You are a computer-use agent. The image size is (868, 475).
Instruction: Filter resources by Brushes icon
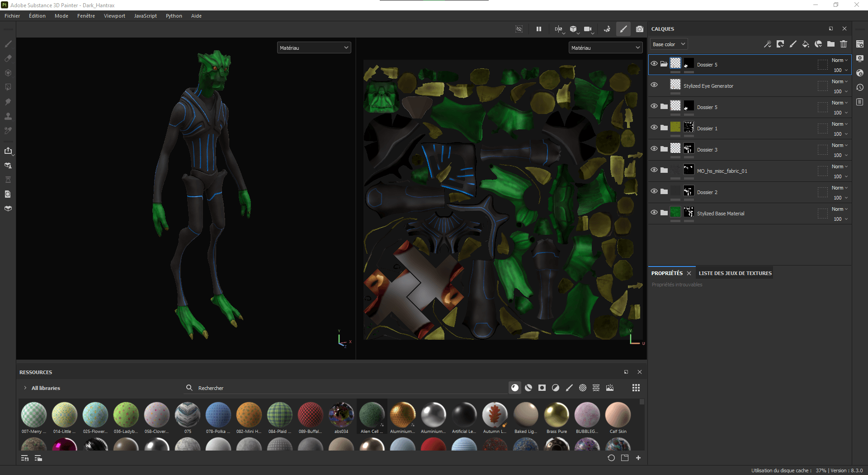point(569,388)
